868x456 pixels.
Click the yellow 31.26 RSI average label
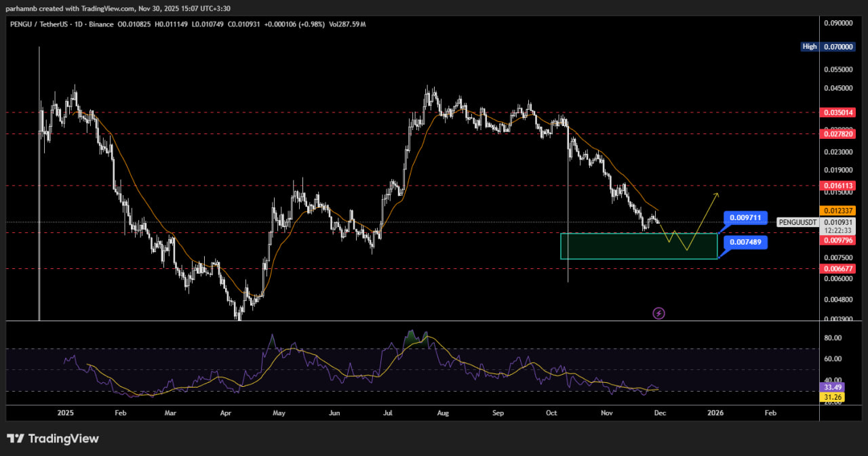click(832, 396)
